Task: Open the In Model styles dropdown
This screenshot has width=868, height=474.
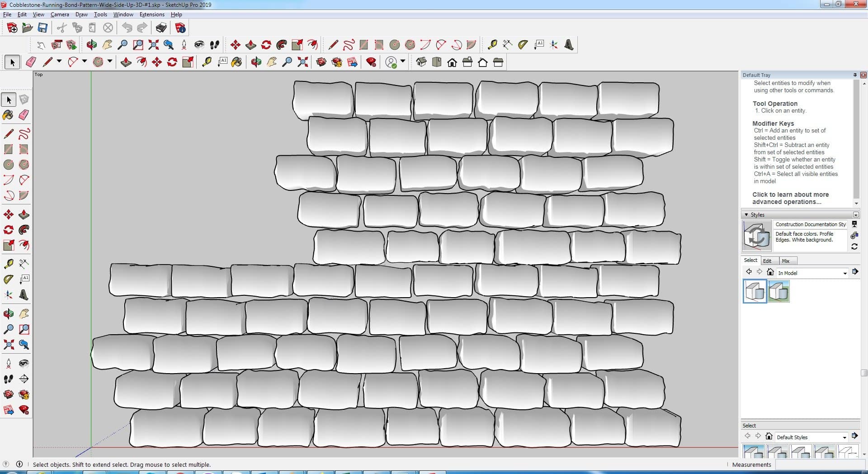Action: (x=844, y=273)
